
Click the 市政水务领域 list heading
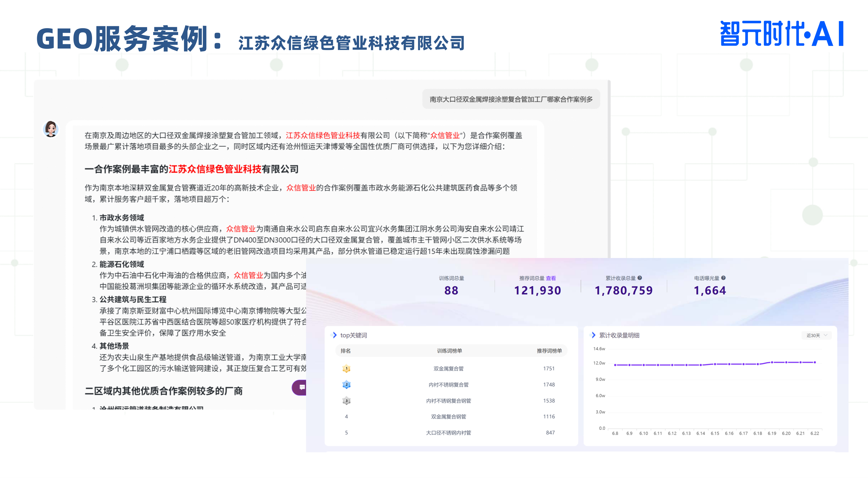122,218
